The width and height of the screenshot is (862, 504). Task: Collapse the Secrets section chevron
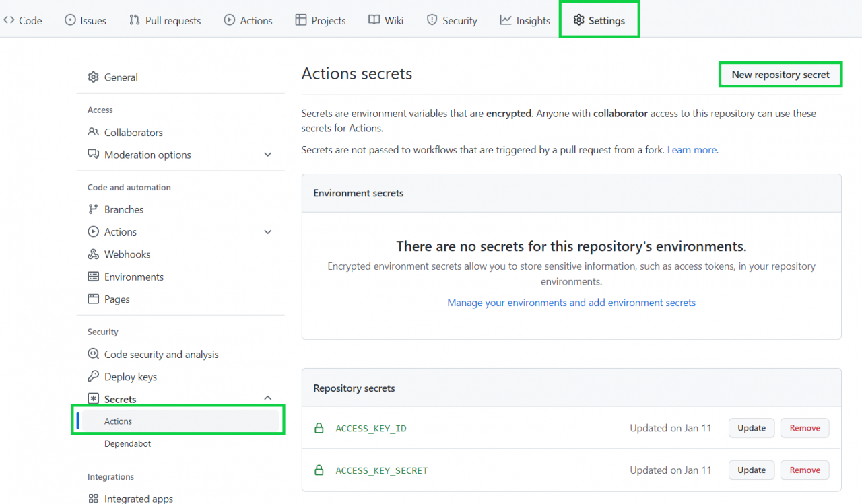pyautogui.click(x=268, y=398)
